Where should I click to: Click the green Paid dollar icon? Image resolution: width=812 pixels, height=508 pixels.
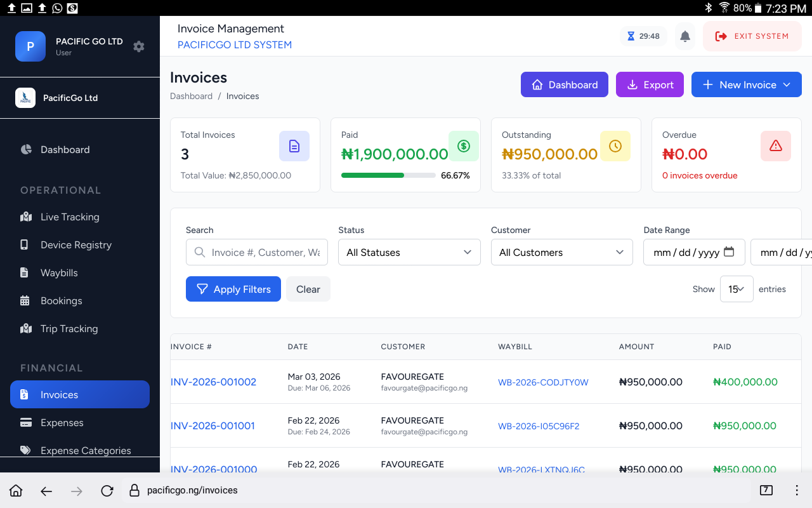point(464,146)
